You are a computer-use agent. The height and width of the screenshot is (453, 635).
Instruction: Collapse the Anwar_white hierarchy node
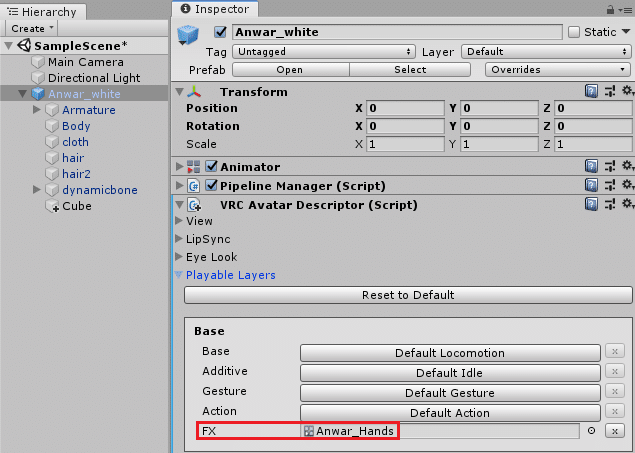click(23, 94)
